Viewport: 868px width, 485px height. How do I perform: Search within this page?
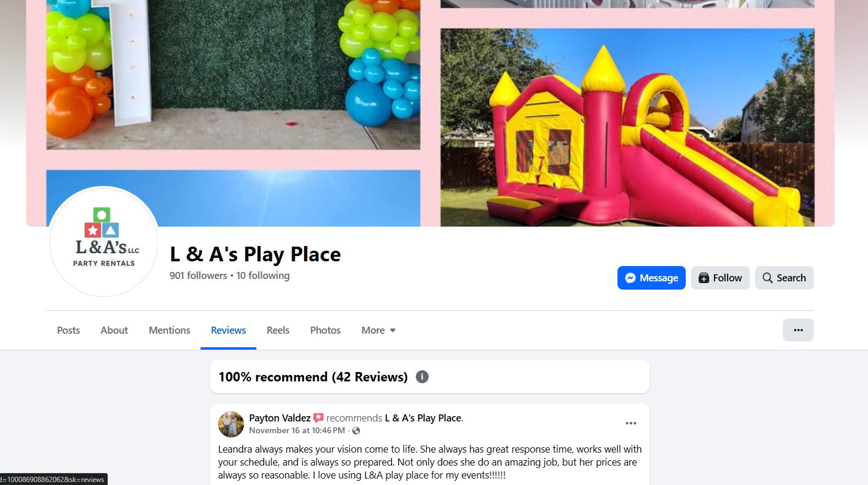point(784,278)
